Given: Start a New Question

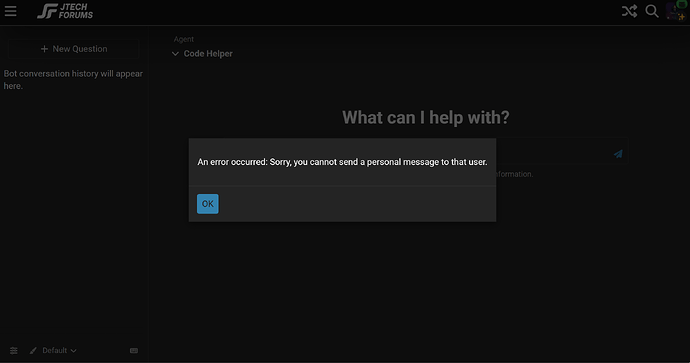Looking at the screenshot, I should tap(73, 49).
